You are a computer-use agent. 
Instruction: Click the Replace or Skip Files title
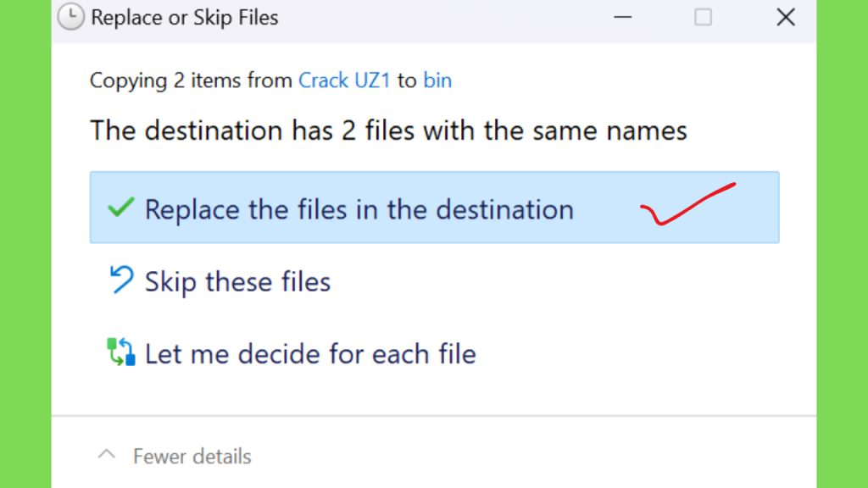[x=184, y=18]
